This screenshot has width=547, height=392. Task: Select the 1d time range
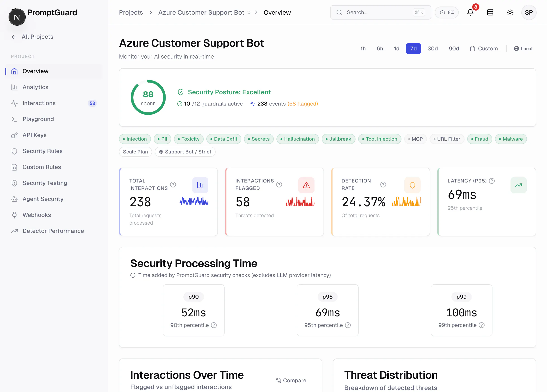click(x=397, y=48)
